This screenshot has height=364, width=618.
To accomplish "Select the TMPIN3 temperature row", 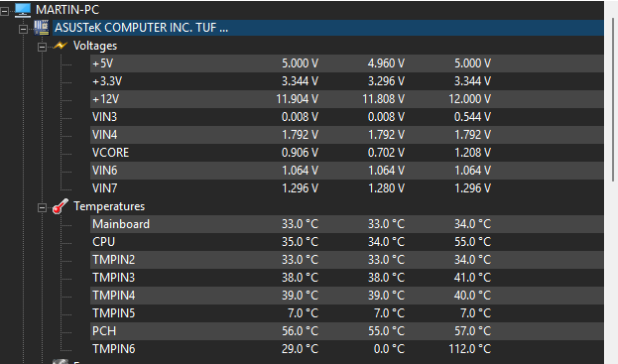I will (x=347, y=278).
